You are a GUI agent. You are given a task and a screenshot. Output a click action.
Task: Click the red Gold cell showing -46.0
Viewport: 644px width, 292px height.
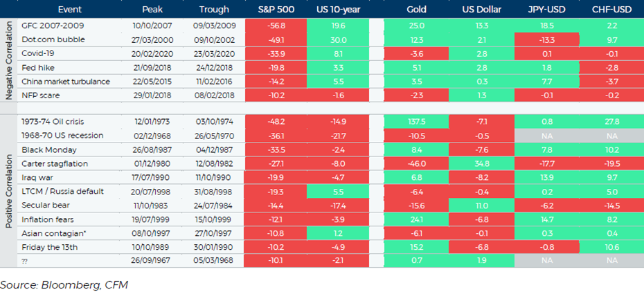coord(417,163)
